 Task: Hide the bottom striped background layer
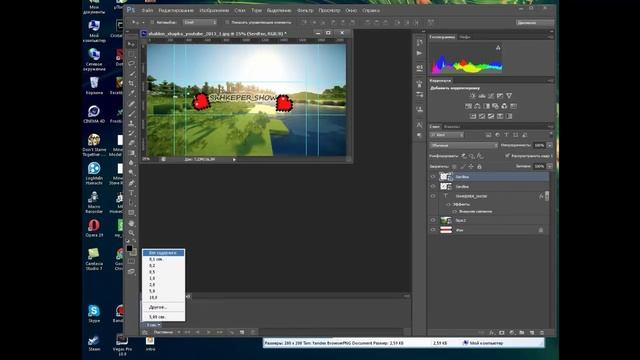pos(433,230)
